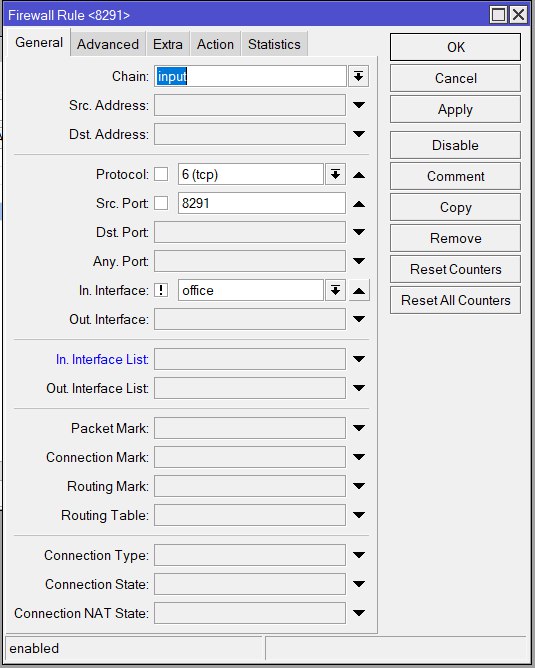
Task: Expand the In. Interface List field
Action: (359, 359)
